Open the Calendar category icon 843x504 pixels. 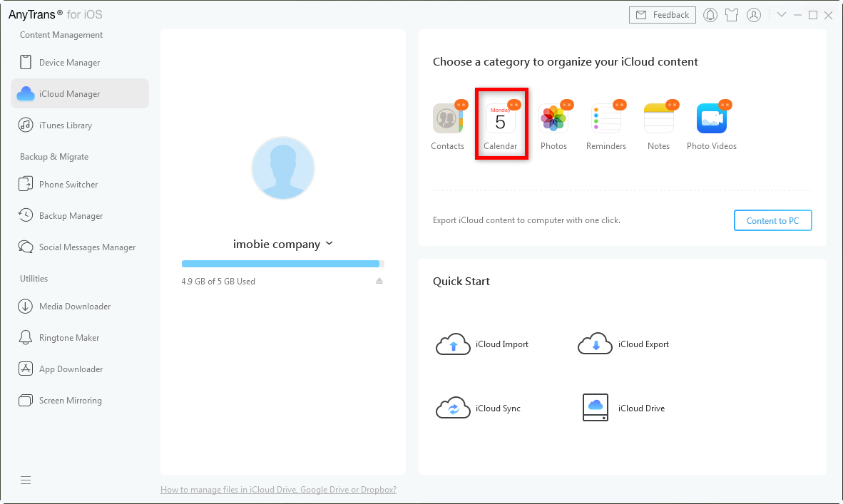tap(500, 118)
